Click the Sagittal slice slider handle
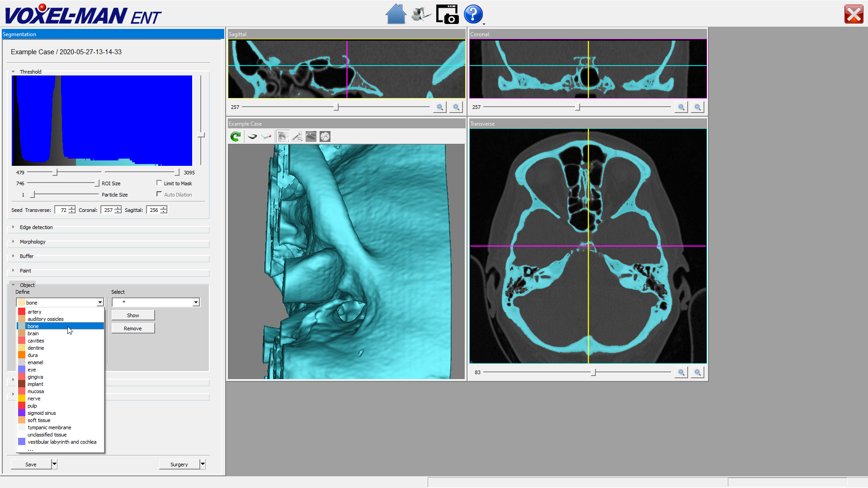The width and height of the screenshot is (868, 488). [x=336, y=107]
